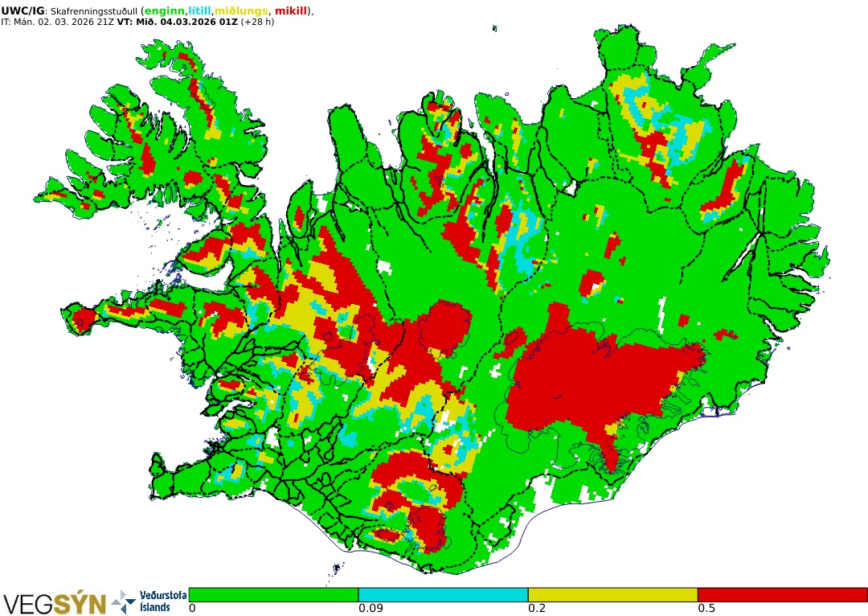
Task: Click the word 'miðlungs' in title
Action: (241, 11)
